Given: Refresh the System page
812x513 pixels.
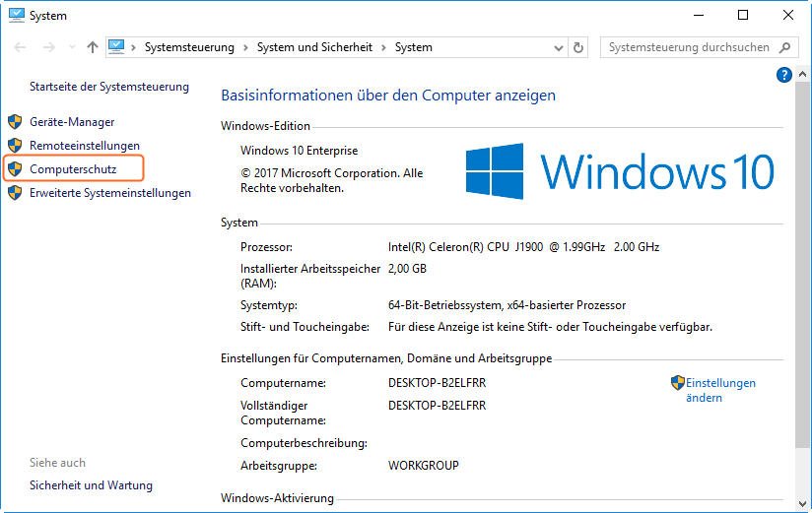Looking at the screenshot, I should tap(577, 47).
